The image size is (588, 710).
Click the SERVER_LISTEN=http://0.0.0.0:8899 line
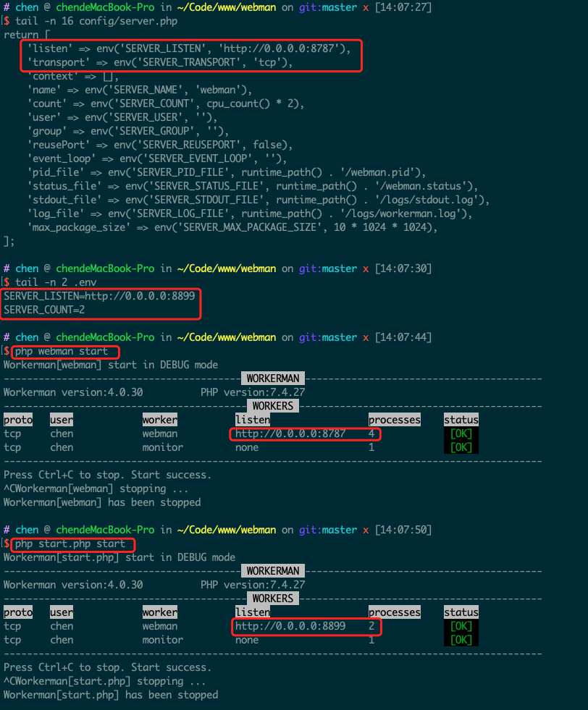[99, 296]
